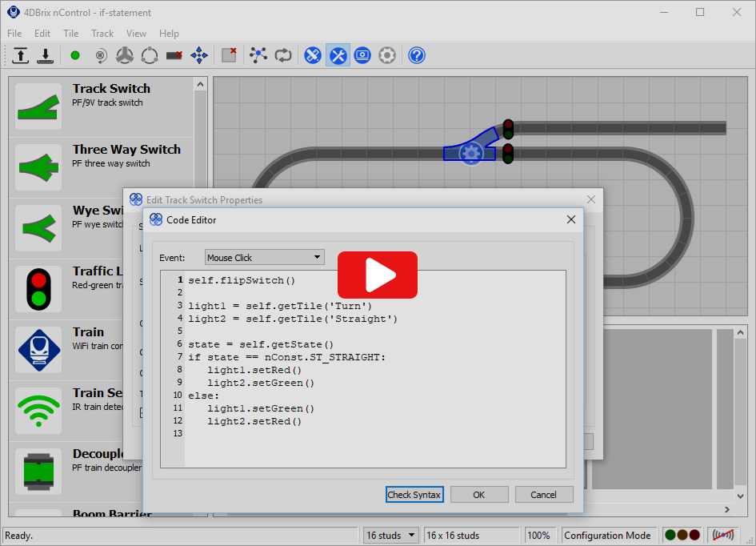Viewport: 756px width, 546px height.
Task: Click the blue four-arrow move icon
Action: tap(199, 55)
